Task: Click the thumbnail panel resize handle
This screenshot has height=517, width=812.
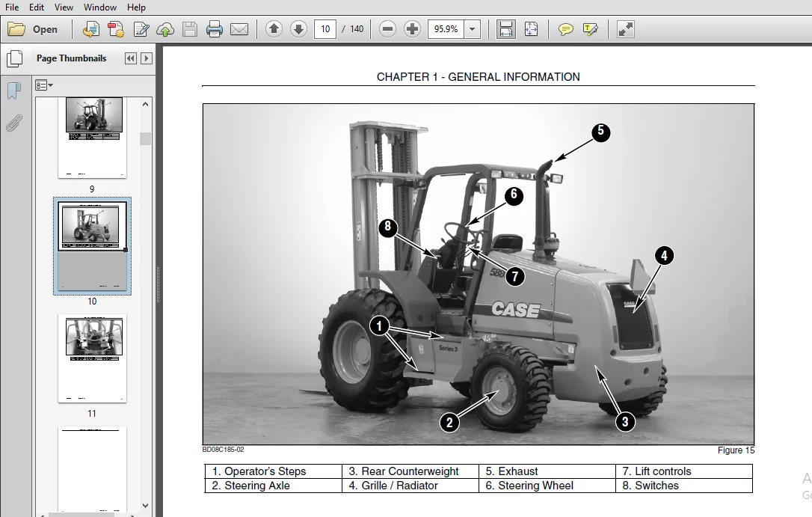Action: [159, 284]
